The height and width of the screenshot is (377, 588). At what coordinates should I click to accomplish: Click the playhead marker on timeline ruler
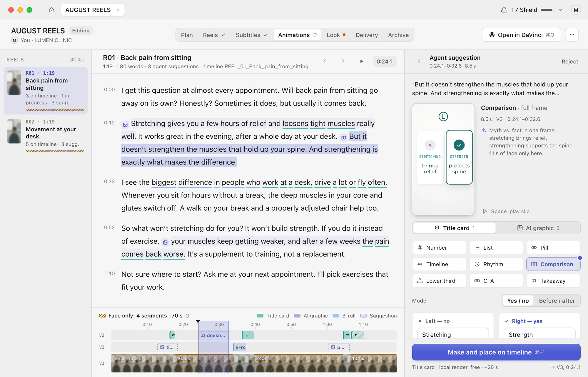198,322
